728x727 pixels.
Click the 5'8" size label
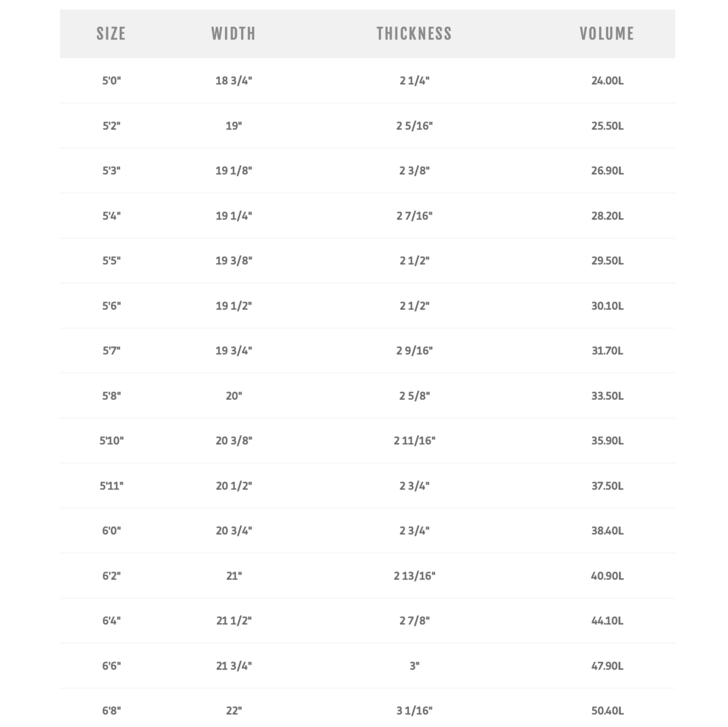point(111,395)
